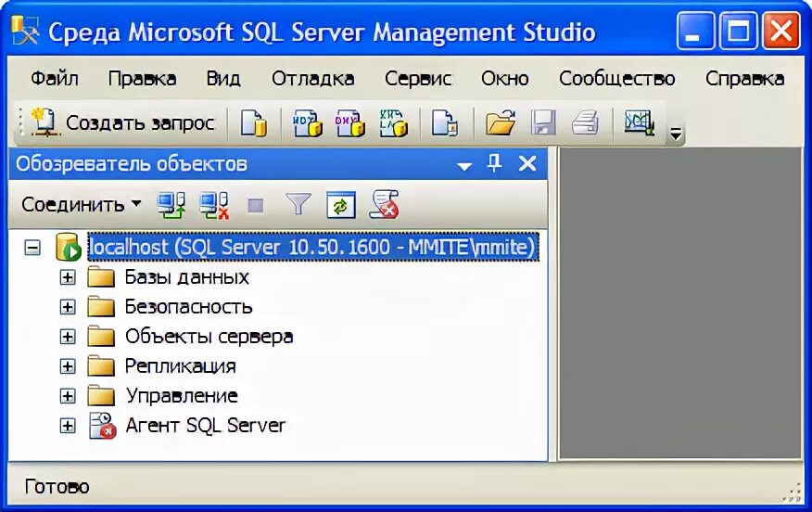Open the Отладка menu

coord(312,79)
